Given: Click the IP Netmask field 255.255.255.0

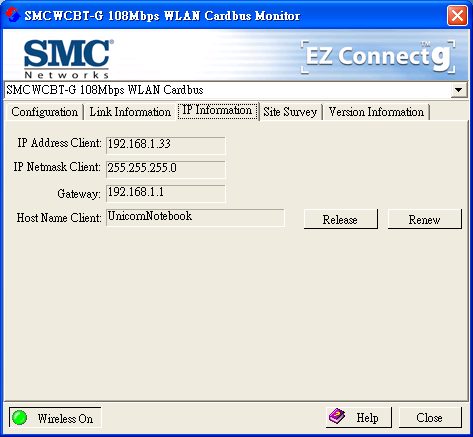Looking at the screenshot, I should click(x=166, y=170).
